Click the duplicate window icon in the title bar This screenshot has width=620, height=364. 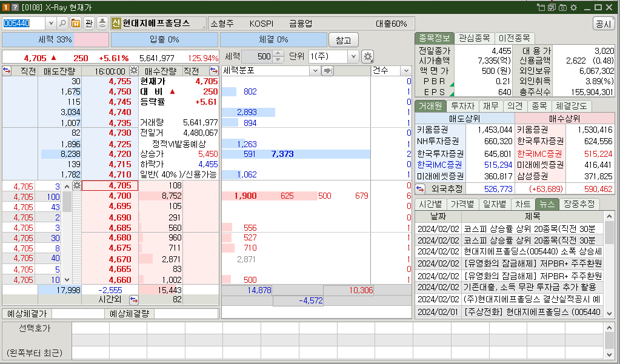coord(551,7)
